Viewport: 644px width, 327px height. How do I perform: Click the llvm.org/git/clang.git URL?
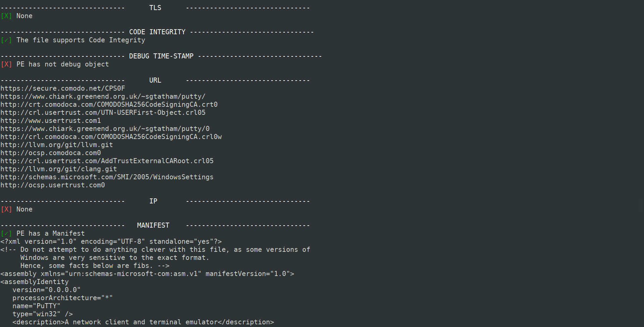59,169
